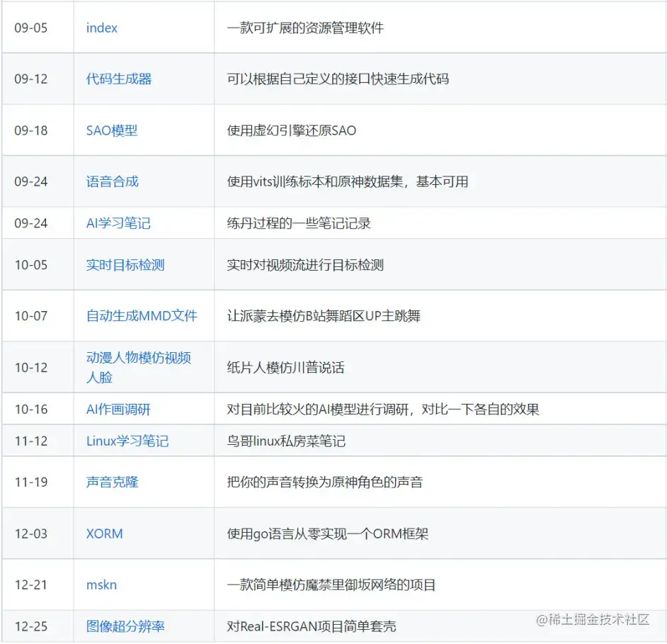
Task: Open the 语音合成 project link
Action: (x=110, y=181)
